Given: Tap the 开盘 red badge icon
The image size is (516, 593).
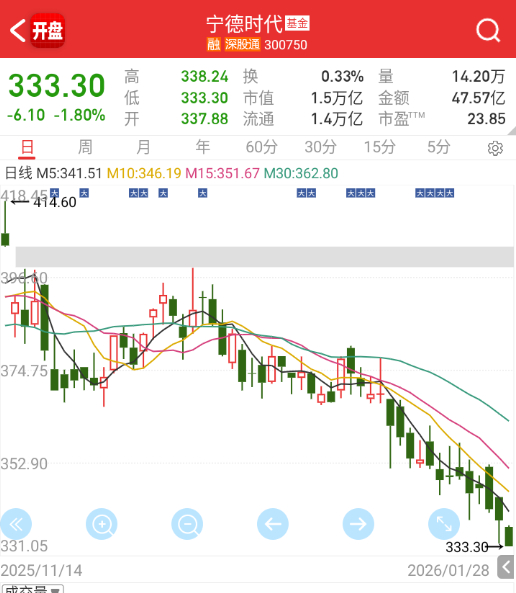Looking at the screenshot, I should tap(47, 30).
